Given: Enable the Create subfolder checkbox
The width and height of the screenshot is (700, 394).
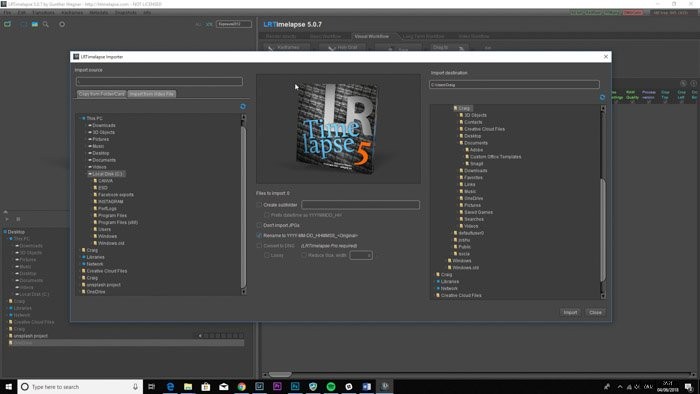Looking at the screenshot, I should click(x=259, y=205).
